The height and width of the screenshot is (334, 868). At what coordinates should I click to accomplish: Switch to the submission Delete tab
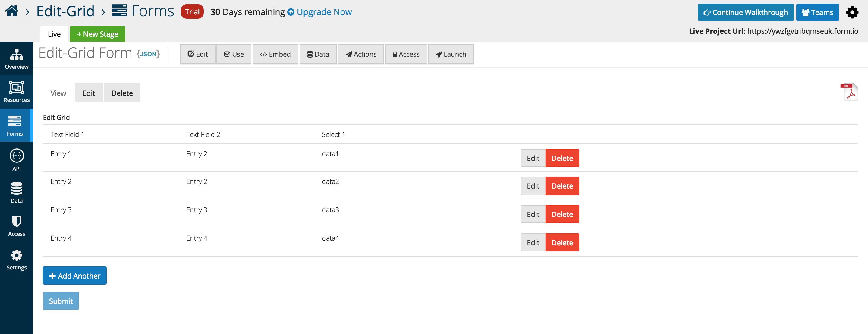(122, 93)
